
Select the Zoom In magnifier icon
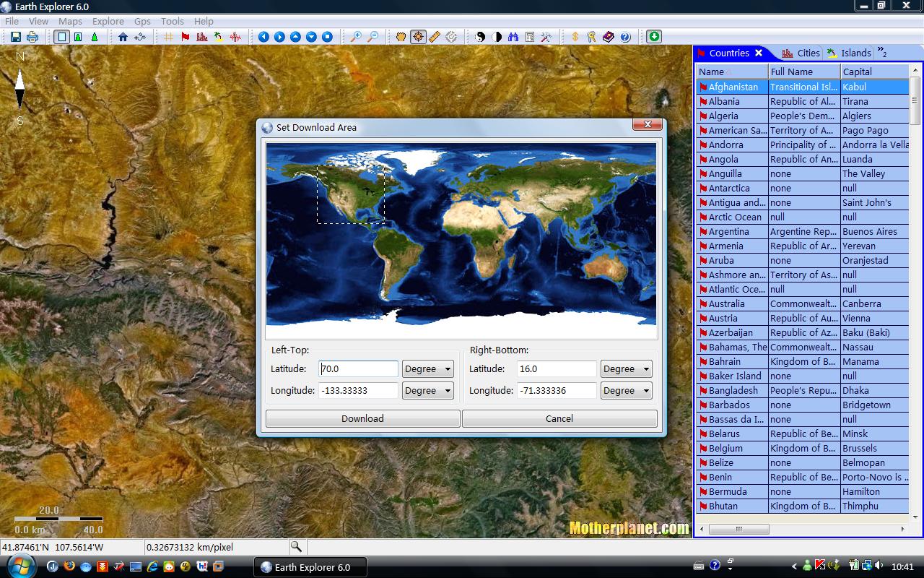point(357,37)
